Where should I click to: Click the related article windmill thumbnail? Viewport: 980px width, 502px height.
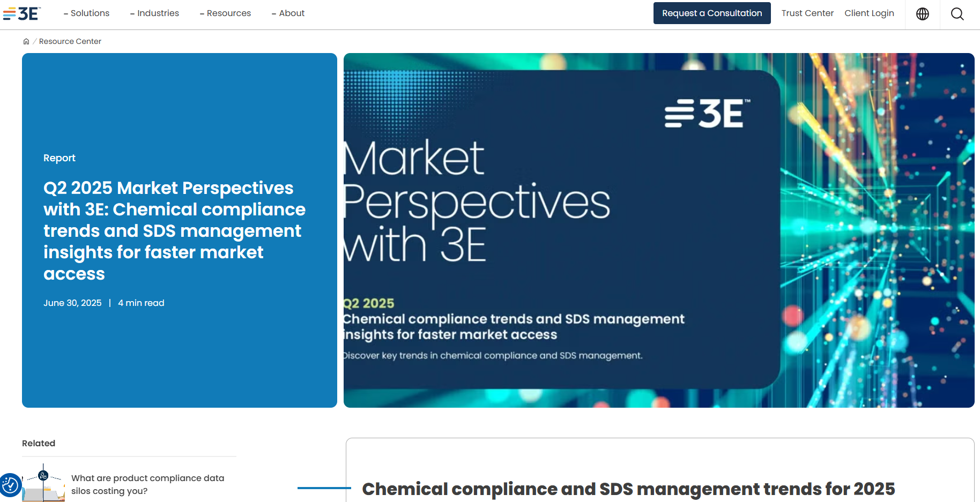coord(43,483)
